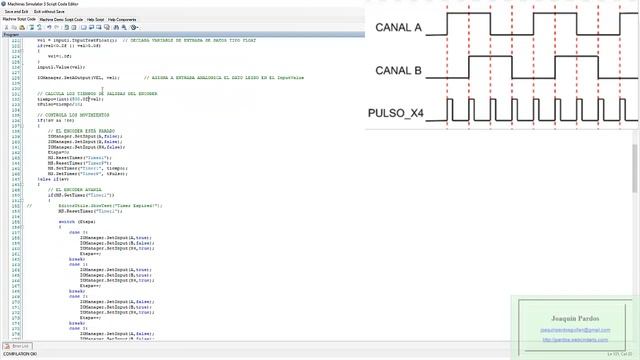Click the CANAL B label in the diagram
Viewport: 640px width, 360px height.
[398, 71]
